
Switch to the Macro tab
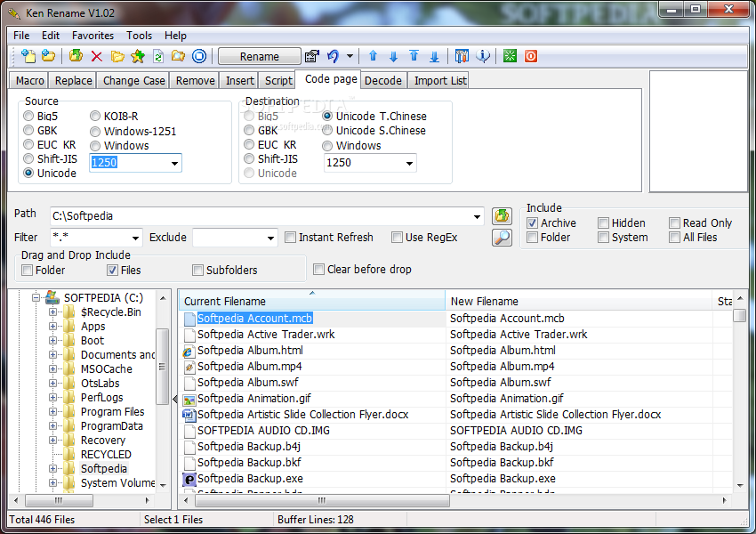point(29,81)
